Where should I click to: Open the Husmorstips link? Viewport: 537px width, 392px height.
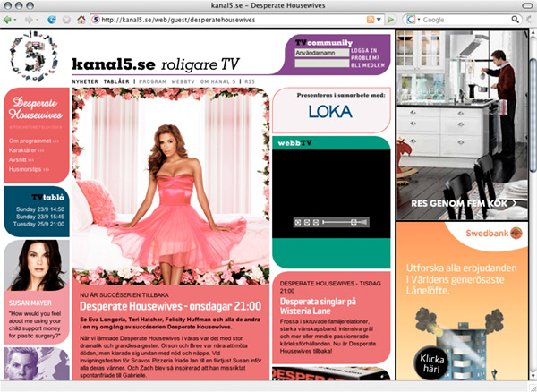(29, 169)
